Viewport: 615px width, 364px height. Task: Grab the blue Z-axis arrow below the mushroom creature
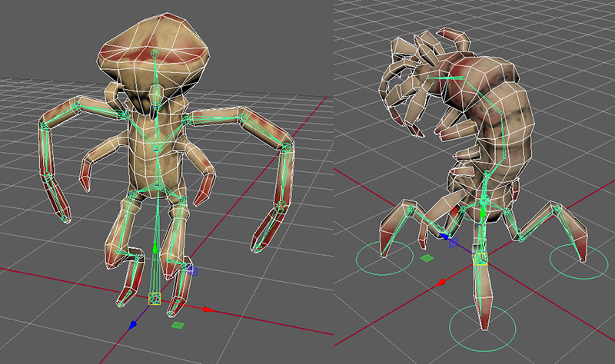[132, 325]
